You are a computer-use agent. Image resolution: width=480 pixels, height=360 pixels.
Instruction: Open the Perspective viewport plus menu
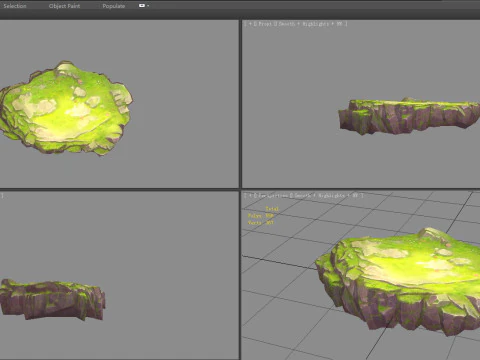coord(250,195)
